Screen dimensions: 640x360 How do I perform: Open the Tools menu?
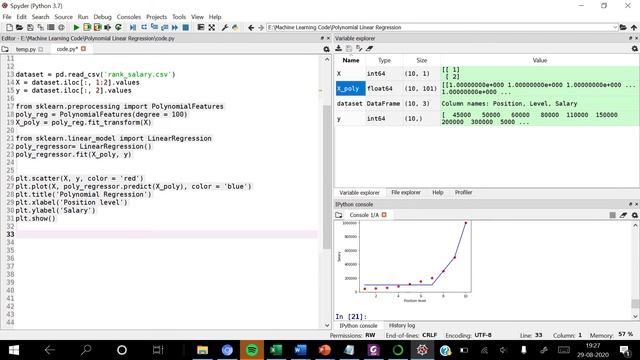[179, 17]
